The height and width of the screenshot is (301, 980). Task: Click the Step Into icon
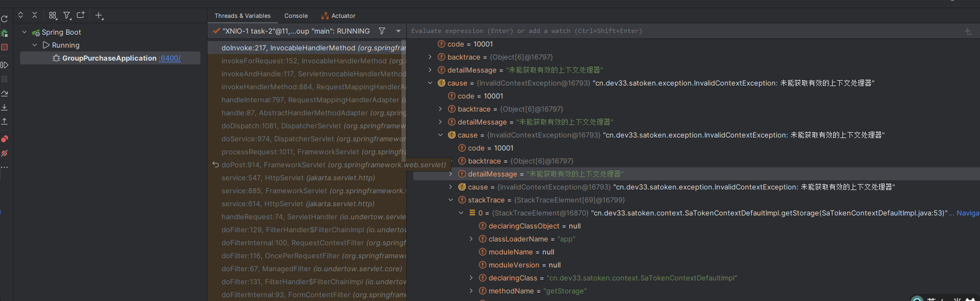(x=4, y=107)
